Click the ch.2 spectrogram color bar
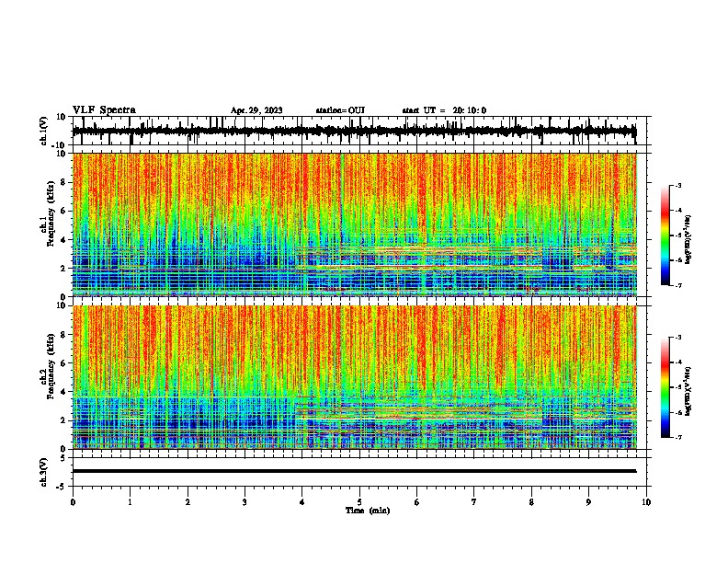The width and height of the screenshot is (728, 563). (x=665, y=387)
